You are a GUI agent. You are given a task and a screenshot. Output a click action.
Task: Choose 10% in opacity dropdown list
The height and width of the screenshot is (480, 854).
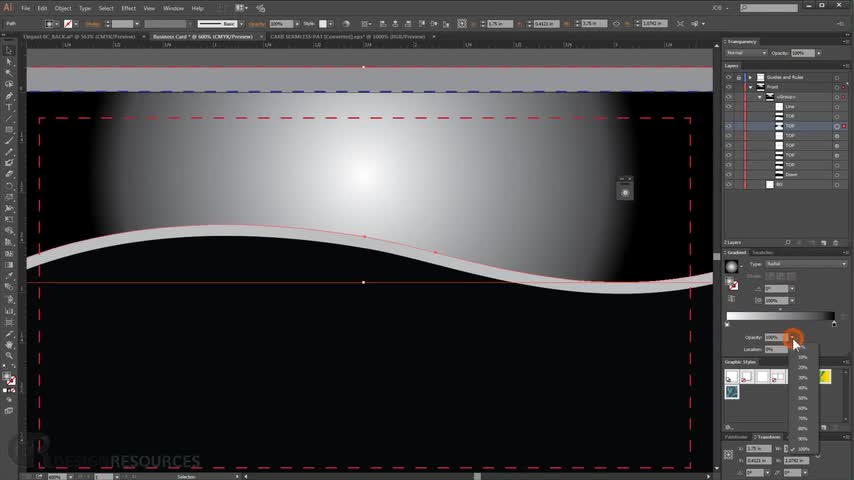point(803,357)
